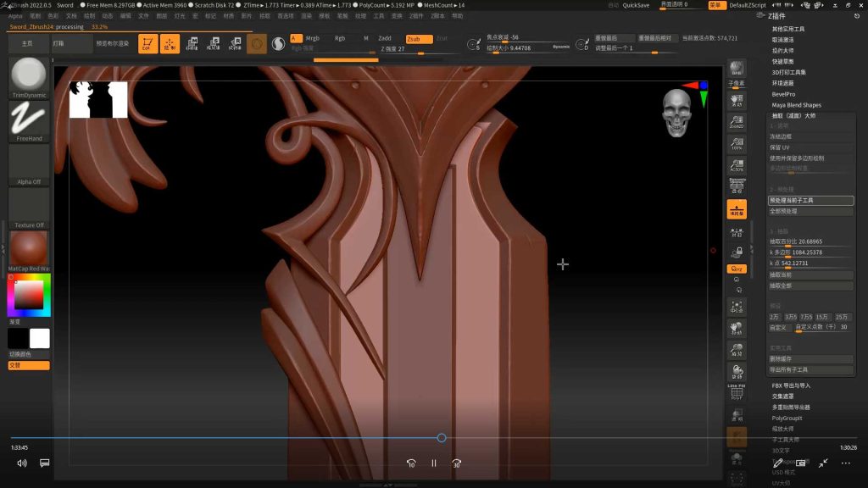Viewport: 868px width, 488px height.
Task: Collapse the 抽取（减面）大师 section
Action: click(x=793, y=115)
